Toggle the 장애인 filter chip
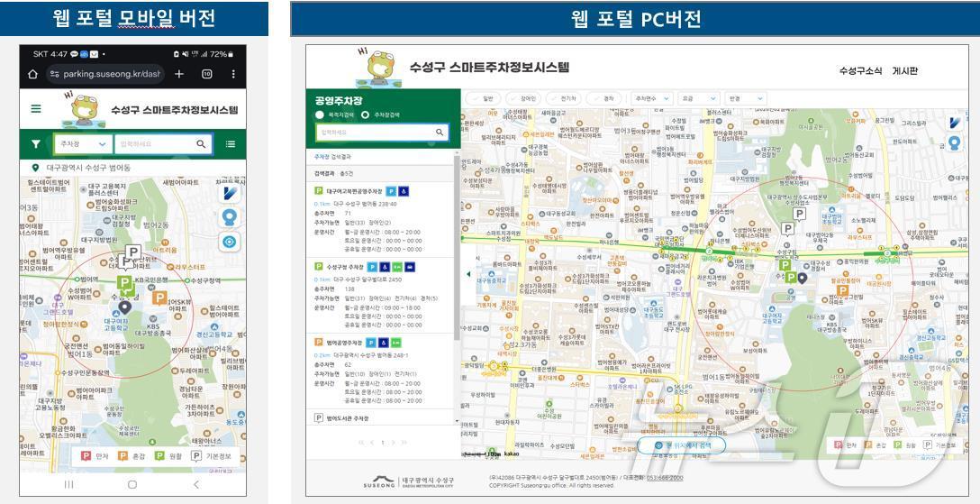 tap(522, 97)
